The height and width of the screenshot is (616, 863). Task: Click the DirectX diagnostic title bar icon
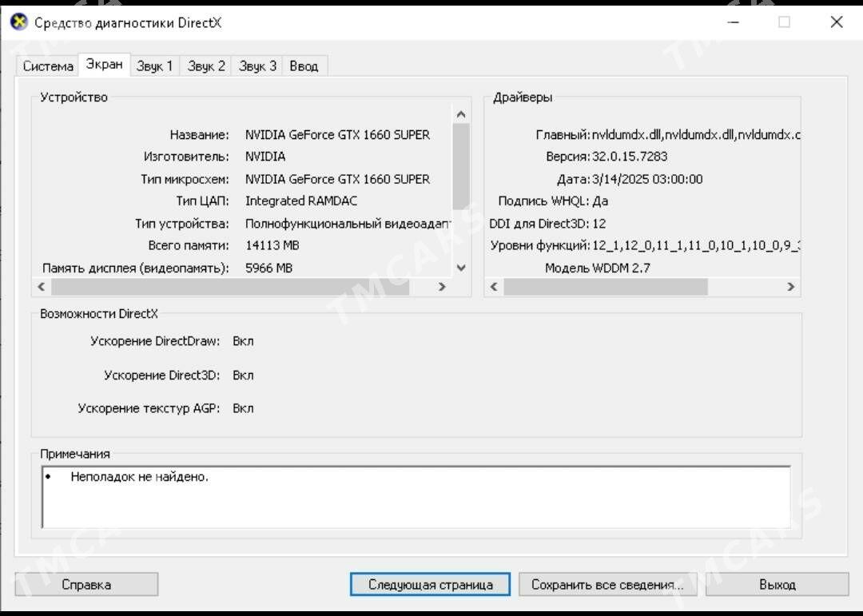(19, 22)
